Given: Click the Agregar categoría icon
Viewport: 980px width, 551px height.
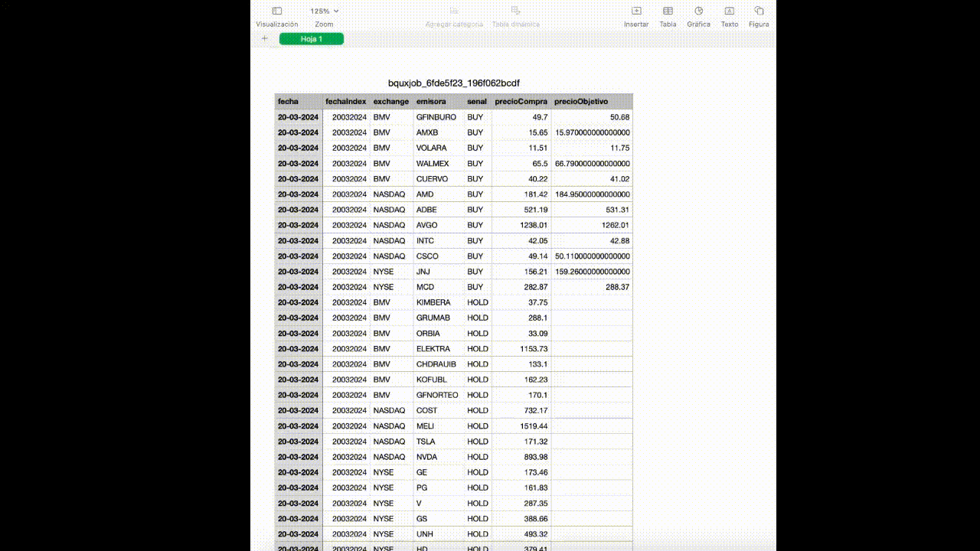Looking at the screenshot, I should point(454,11).
